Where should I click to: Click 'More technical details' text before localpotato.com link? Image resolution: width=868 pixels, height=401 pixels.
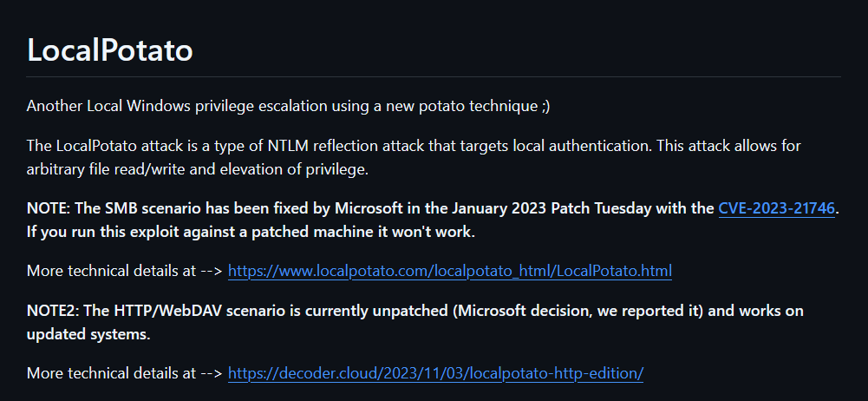point(111,271)
